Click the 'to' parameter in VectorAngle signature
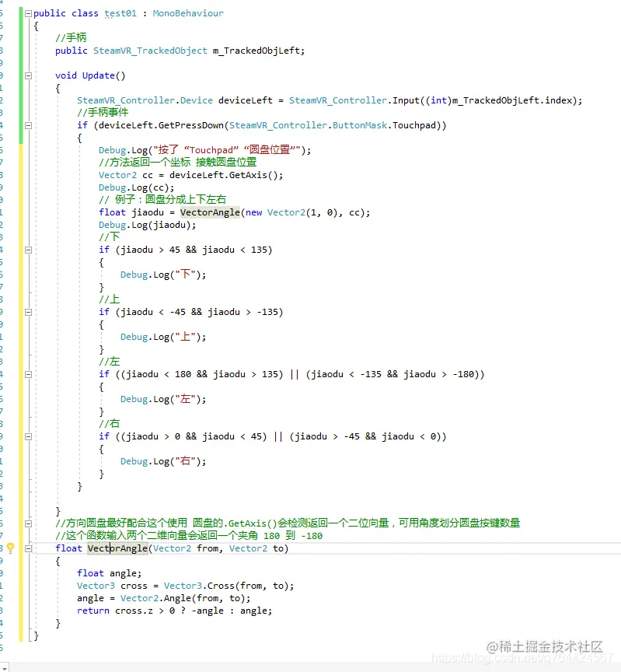The height and width of the screenshot is (672, 621). (278, 548)
